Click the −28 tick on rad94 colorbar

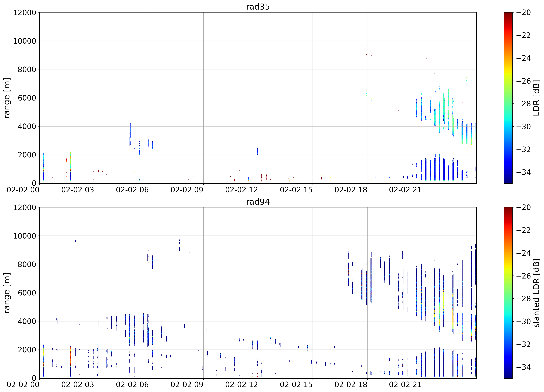click(523, 299)
